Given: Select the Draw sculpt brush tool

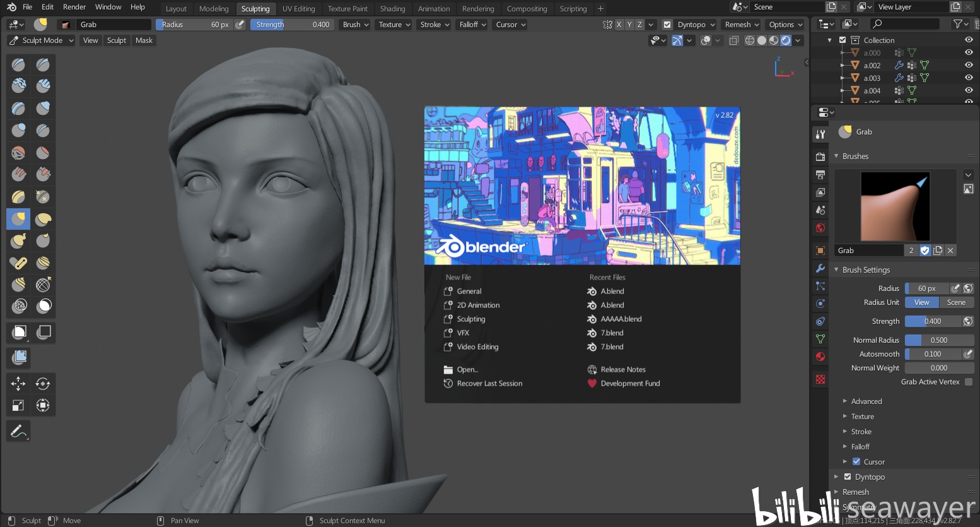Looking at the screenshot, I should [19, 64].
